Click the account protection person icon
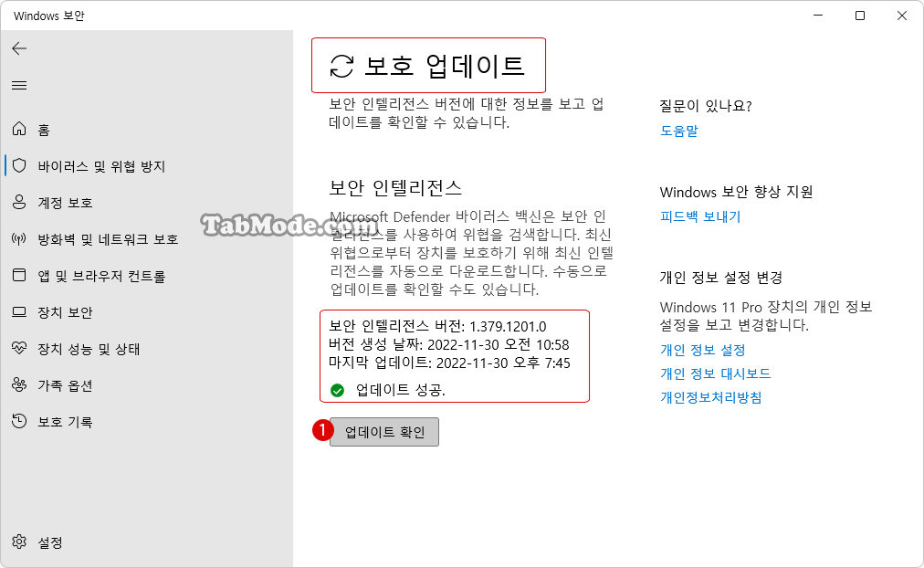Viewport: 924px width, 568px height. click(19, 202)
